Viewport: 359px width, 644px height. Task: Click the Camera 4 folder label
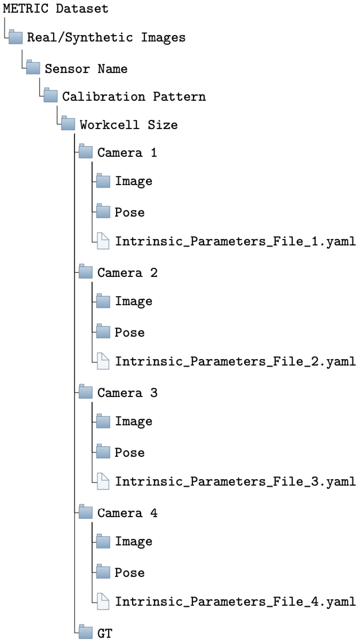[127, 513]
